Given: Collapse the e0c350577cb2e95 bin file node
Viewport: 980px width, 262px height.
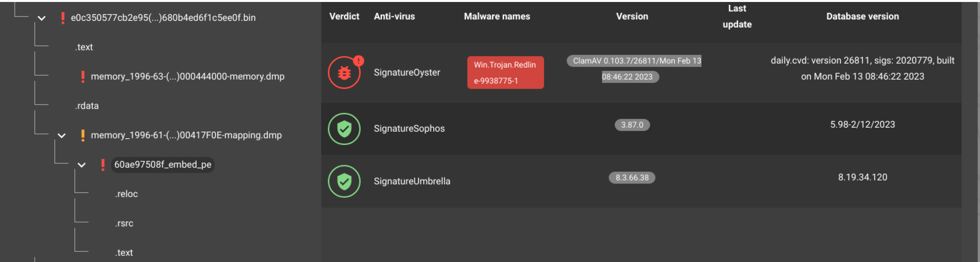Looking at the screenshot, I should click(x=42, y=18).
